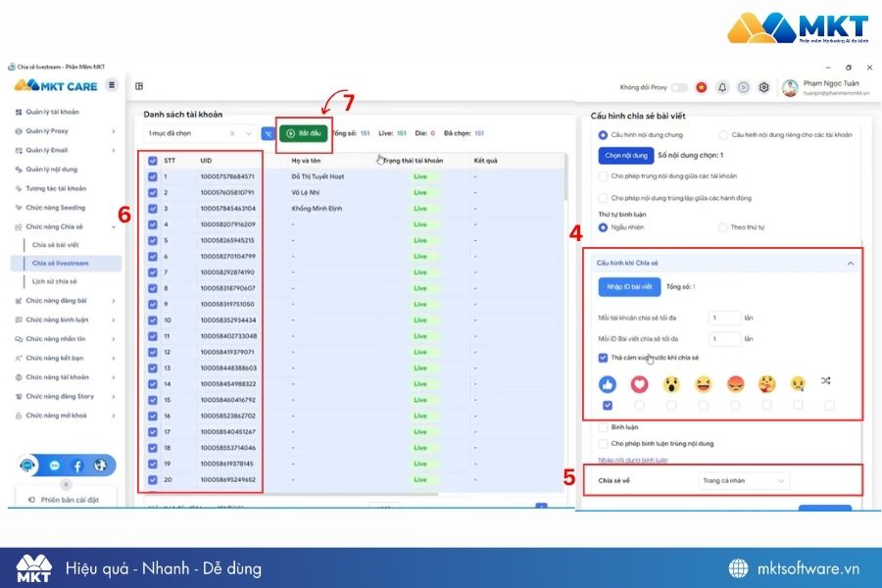Viewport: 882px width, 588px height.
Task: Click the green Bắt đầu button
Action: coord(304,134)
